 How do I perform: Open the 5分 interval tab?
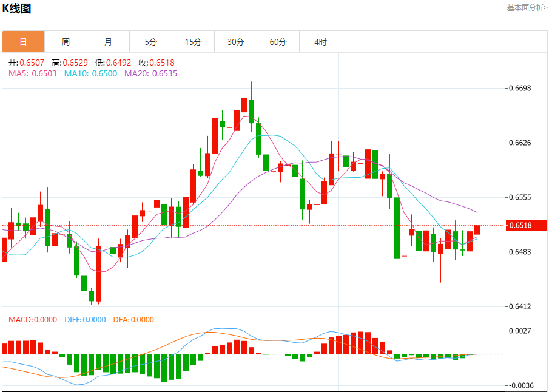coord(150,42)
